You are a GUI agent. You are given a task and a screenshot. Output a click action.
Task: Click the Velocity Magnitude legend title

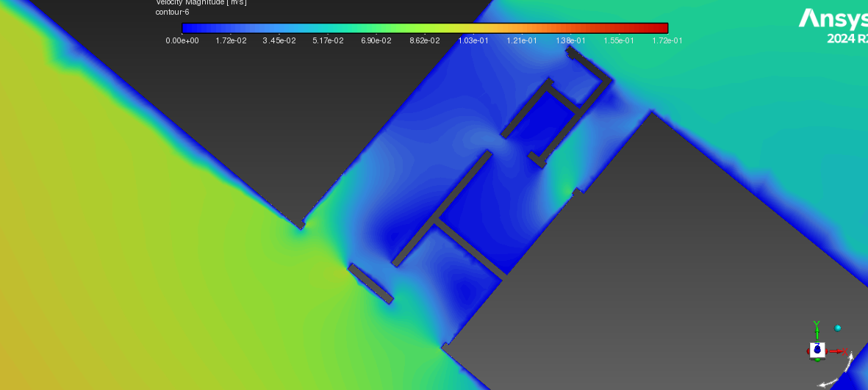(x=201, y=2)
